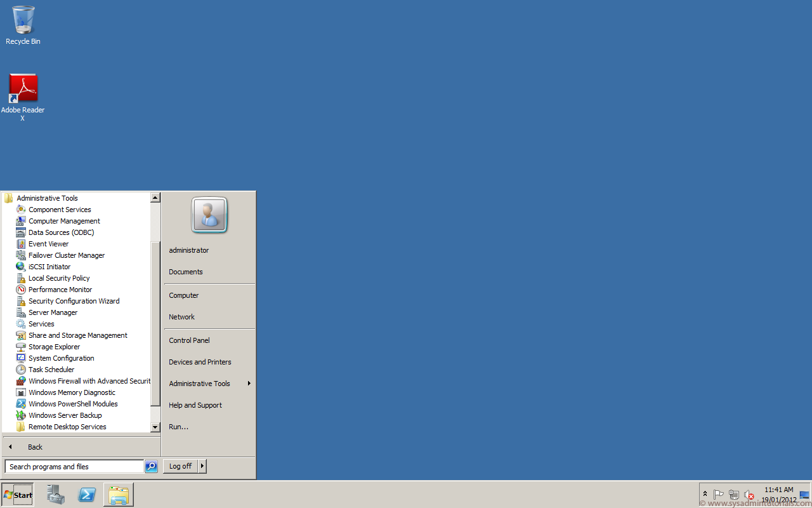Viewport: 812px width, 508px height.
Task: Start the iSCSI Initiator
Action: pos(49,266)
